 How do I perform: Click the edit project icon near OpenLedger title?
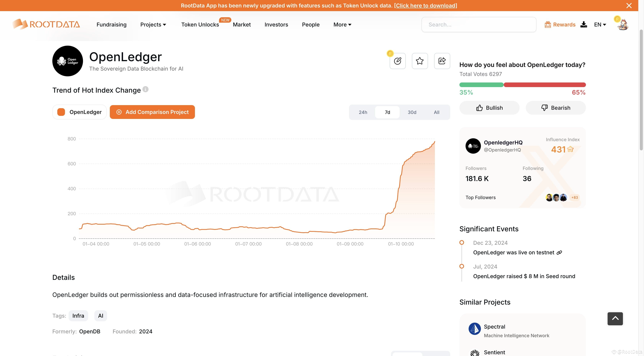pyautogui.click(x=398, y=61)
